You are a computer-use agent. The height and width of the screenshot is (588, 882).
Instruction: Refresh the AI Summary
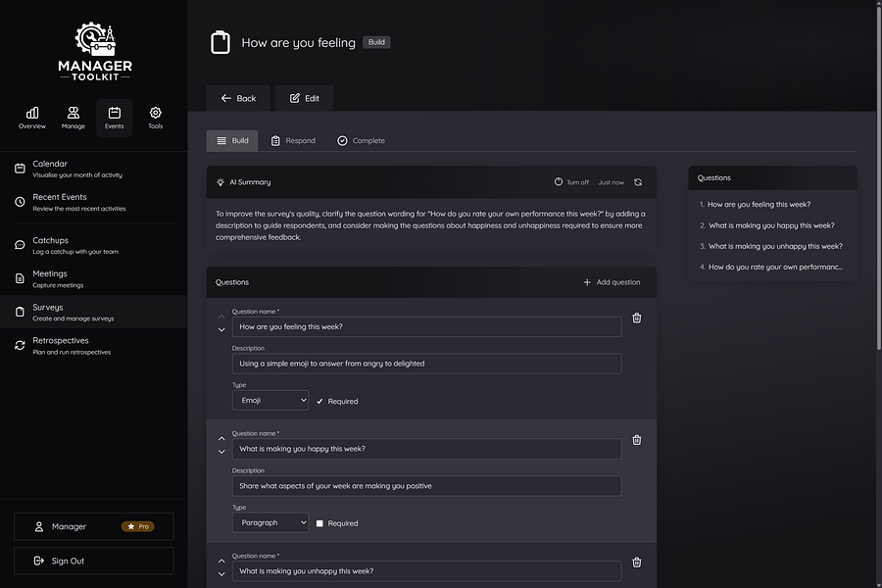pyautogui.click(x=638, y=182)
